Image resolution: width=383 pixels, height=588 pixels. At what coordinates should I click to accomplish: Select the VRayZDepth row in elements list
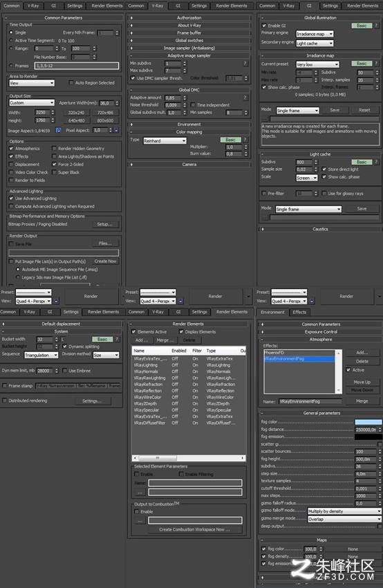189,403
